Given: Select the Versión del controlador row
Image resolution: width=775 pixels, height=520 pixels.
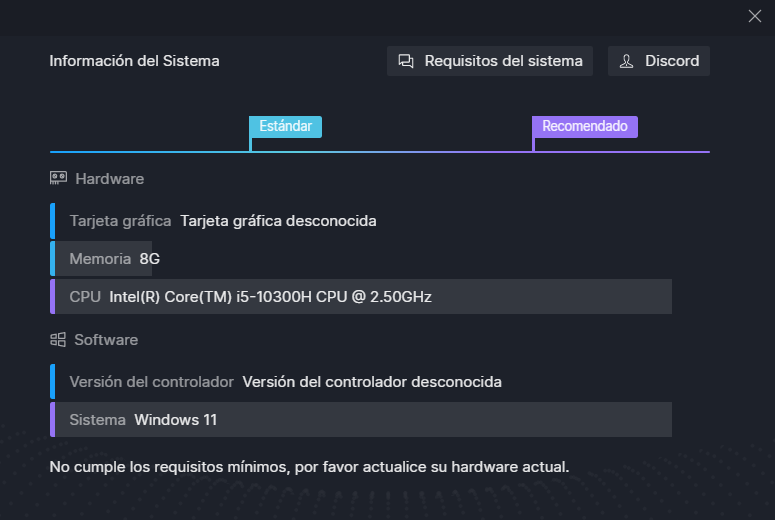Looking at the screenshot, I should pyautogui.click(x=361, y=382).
